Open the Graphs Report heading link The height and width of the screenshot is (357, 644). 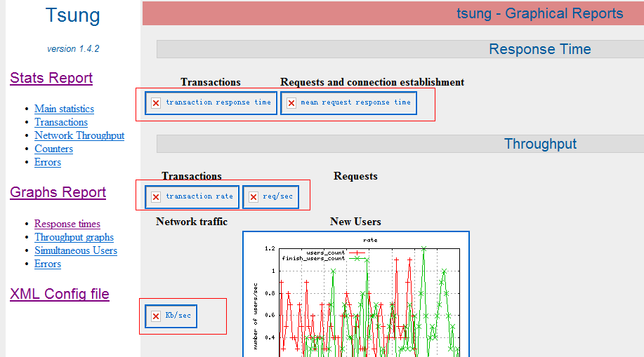coord(58,192)
